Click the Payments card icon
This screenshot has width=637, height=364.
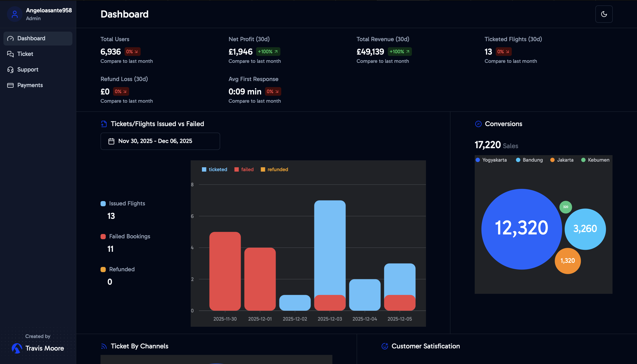10,85
